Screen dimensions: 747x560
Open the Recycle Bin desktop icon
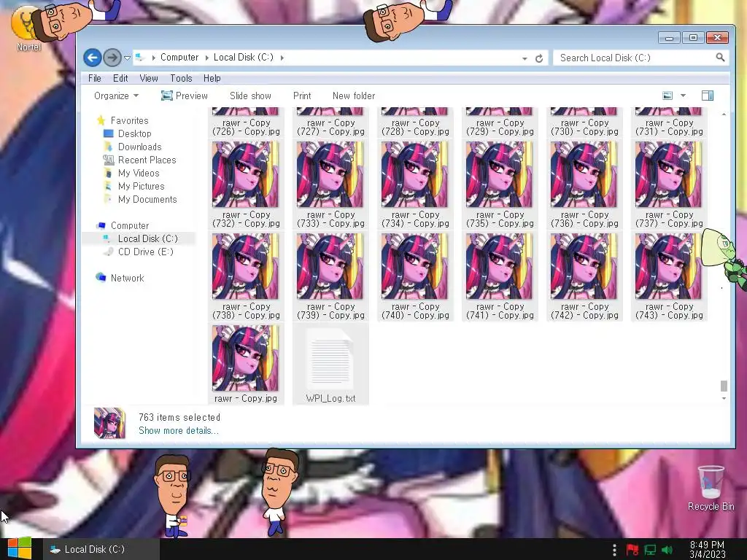pos(711,488)
